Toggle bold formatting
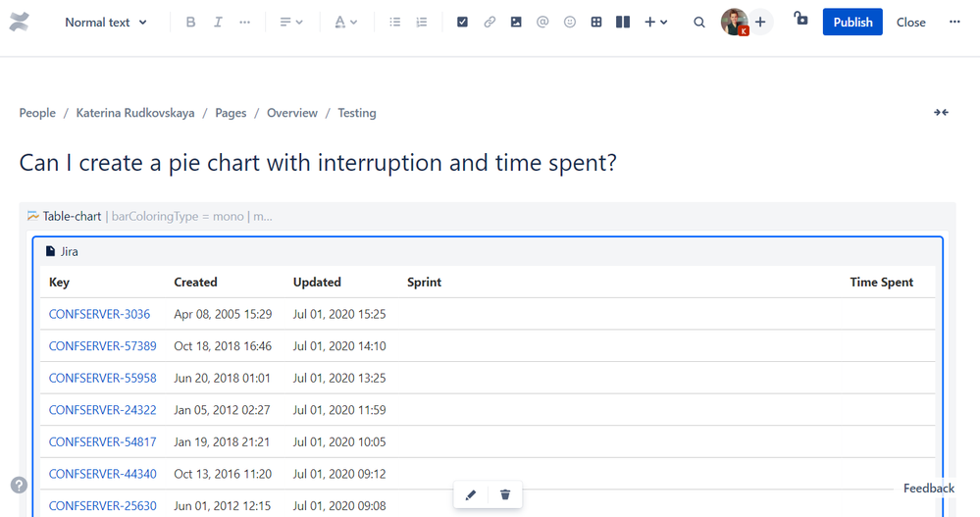 point(190,22)
